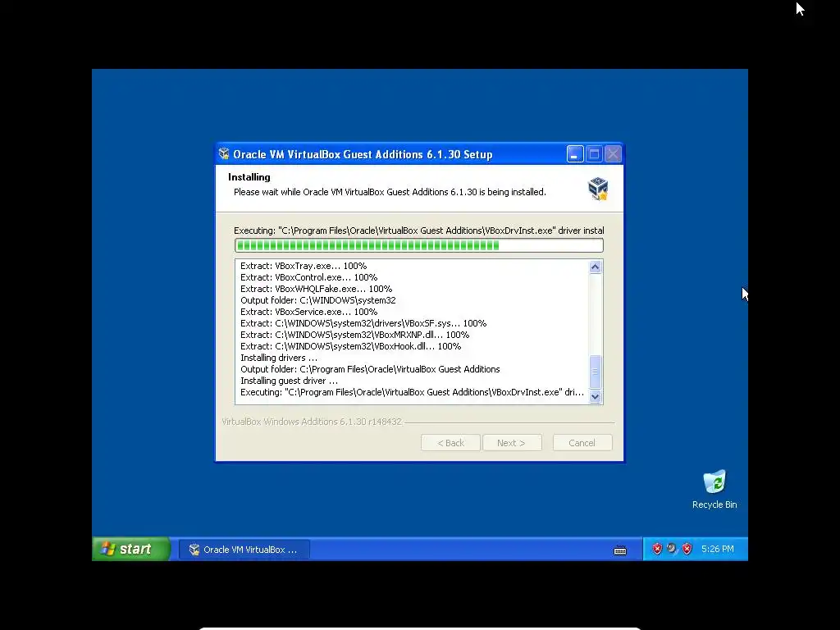Click the red shield tray icon beside clock
The height and width of the screenshot is (630, 840).
coord(687,549)
